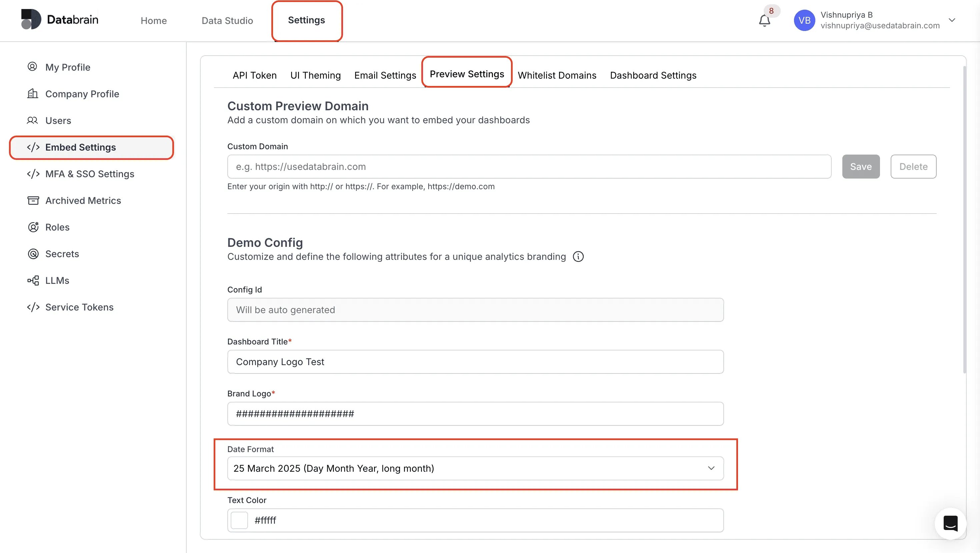Click the Company Profile building icon
980x553 pixels.
[x=33, y=94]
